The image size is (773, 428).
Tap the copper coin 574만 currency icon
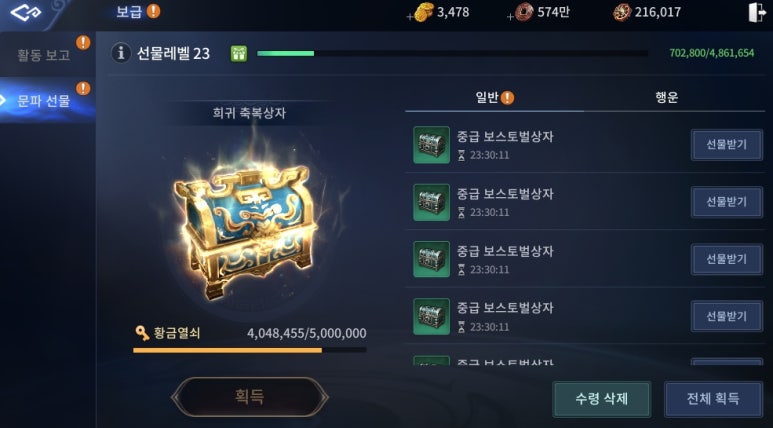[x=524, y=12]
